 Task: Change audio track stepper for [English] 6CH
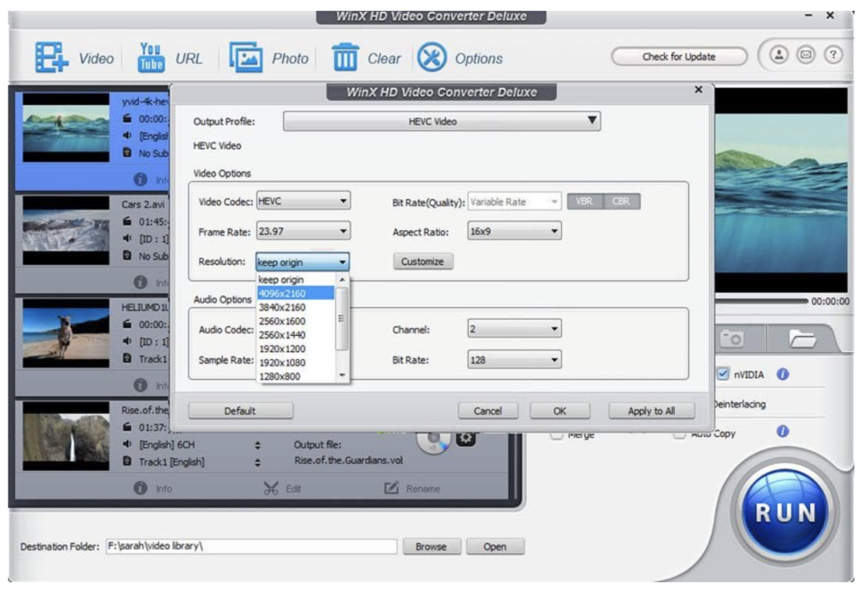click(x=258, y=445)
